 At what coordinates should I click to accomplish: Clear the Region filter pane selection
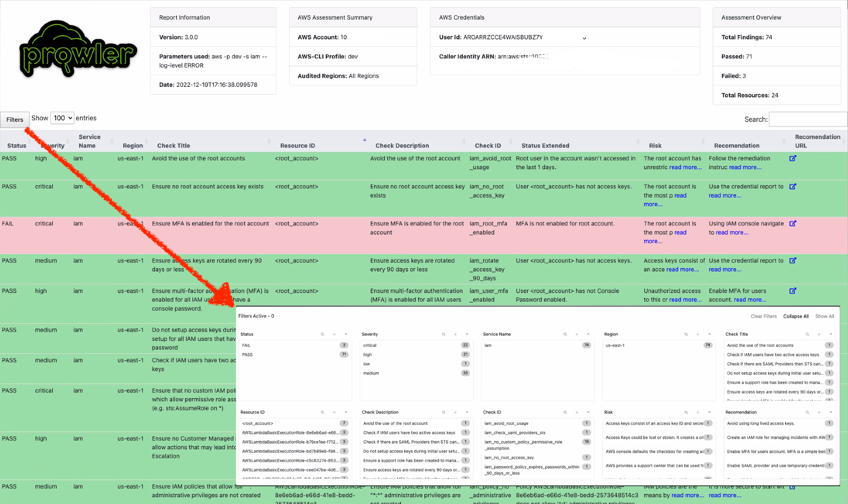tap(698, 334)
